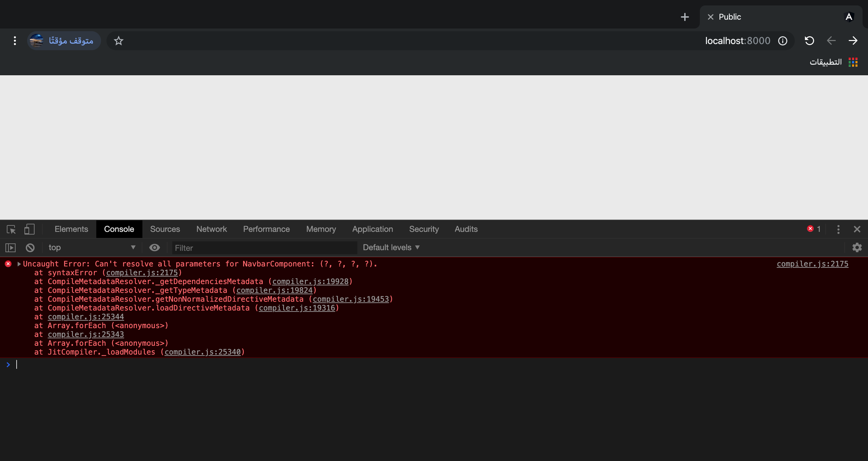Switch to the Network tab
The image size is (868, 461).
coord(212,229)
